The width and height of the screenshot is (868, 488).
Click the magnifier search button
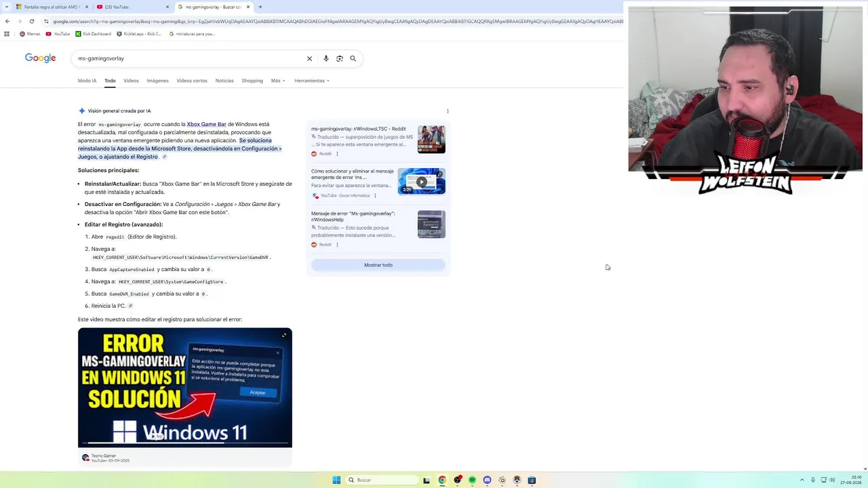tap(353, 58)
